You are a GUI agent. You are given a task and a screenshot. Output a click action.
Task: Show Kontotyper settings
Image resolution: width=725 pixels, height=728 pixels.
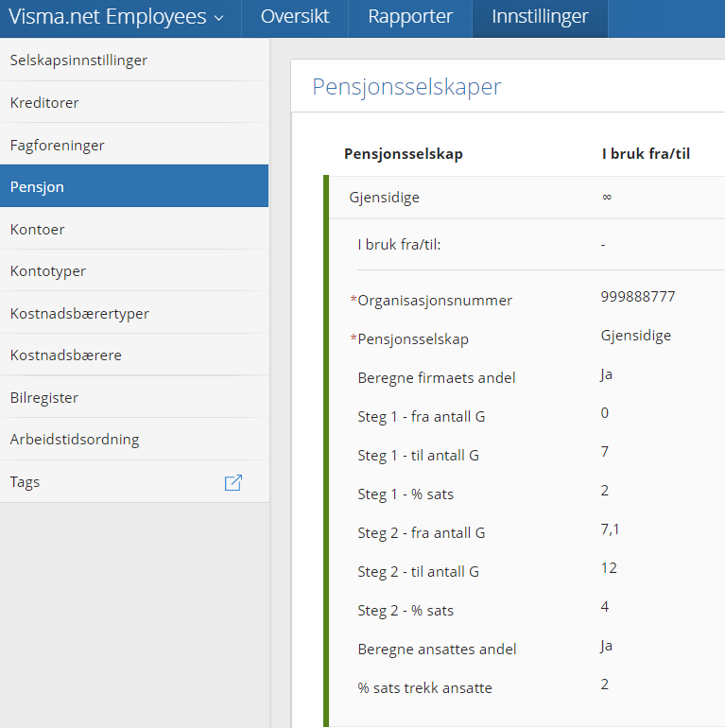134,270
